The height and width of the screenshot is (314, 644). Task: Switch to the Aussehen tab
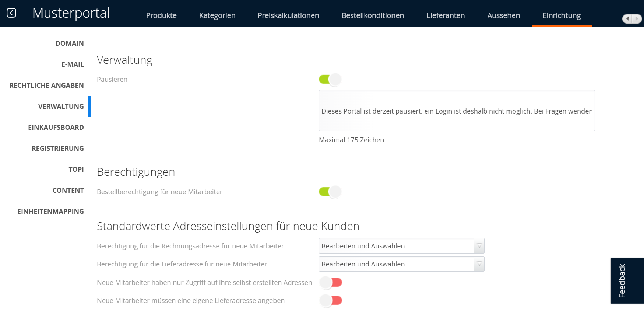[503, 15]
